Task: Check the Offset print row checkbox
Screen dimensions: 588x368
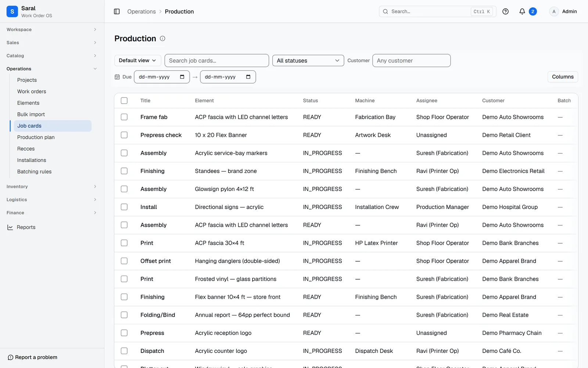Action: tap(124, 261)
